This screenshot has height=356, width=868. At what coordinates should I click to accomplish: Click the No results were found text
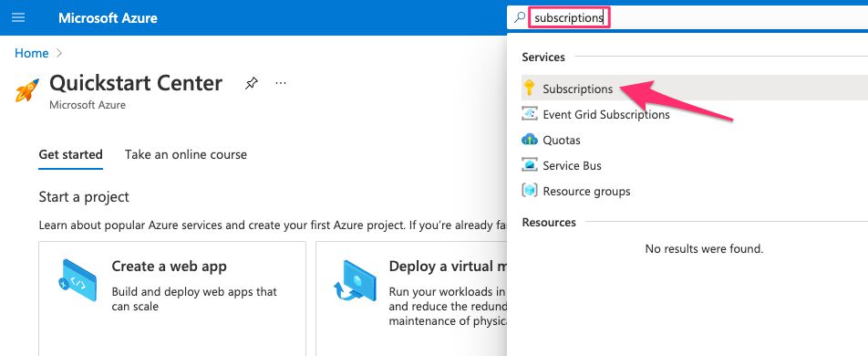704,249
